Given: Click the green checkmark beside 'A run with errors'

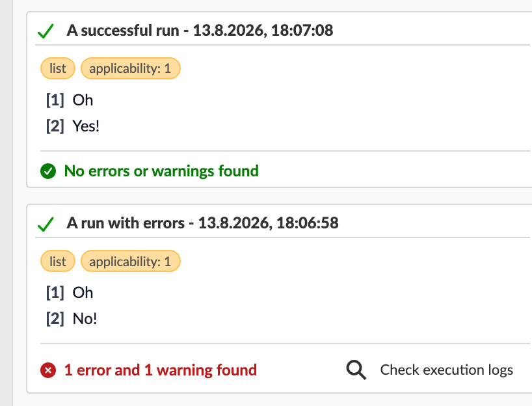Looking at the screenshot, I should [x=46, y=224].
